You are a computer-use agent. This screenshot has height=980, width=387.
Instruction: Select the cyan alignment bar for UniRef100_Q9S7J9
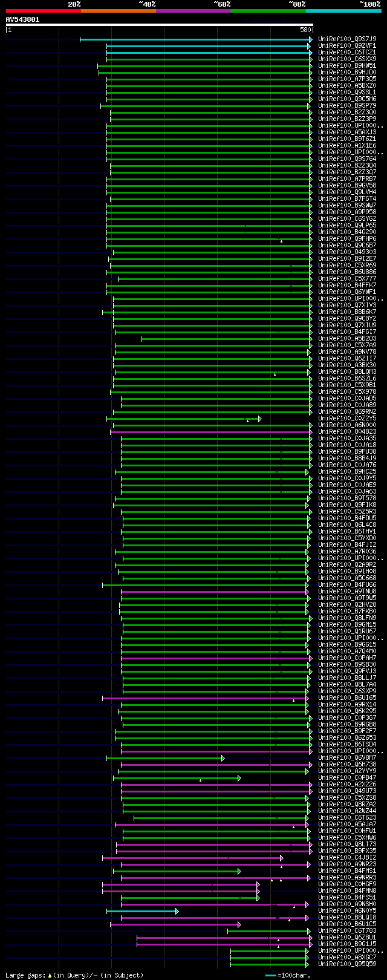pos(196,39)
